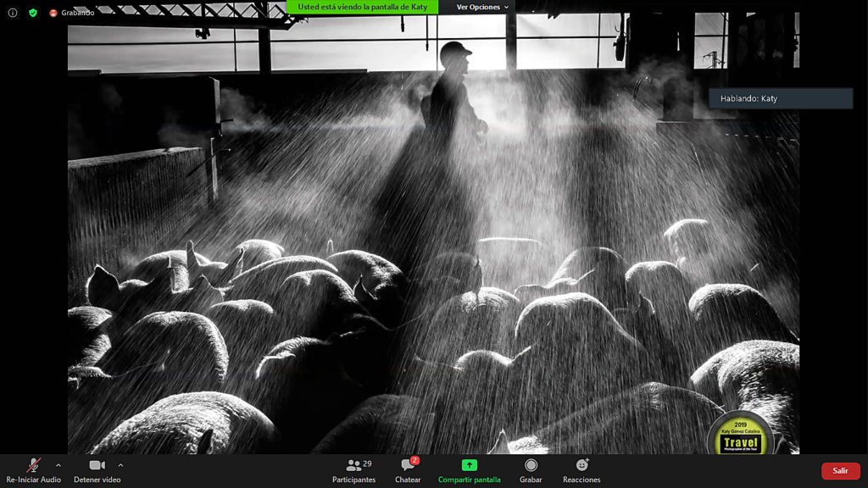The height and width of the screenshot is (488, 868).
Task: Click the green 'Usted está viendo la pantalla' banner
Action: 362,7
